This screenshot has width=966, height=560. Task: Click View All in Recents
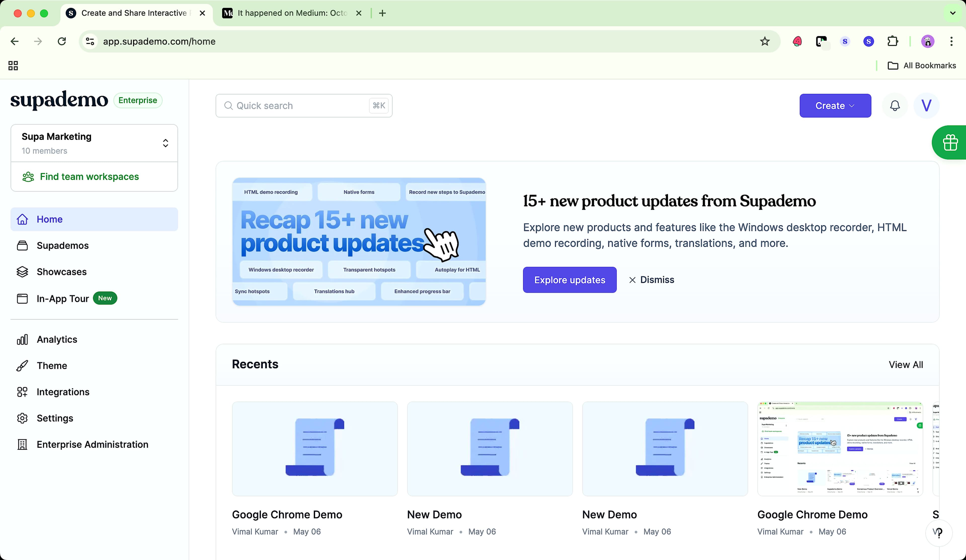click(x=905, y=365)
